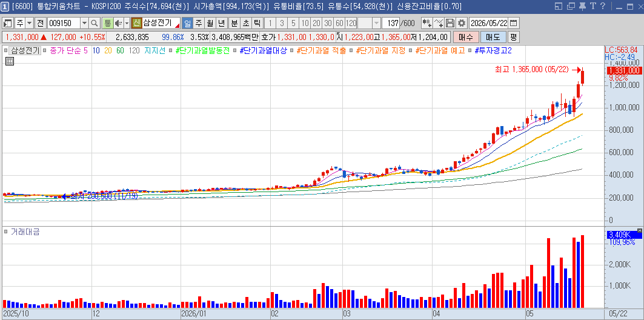This screenshot has height=320, width=644.
Task: Open the calendar date picker icon
Action: [x=514, y=23]
